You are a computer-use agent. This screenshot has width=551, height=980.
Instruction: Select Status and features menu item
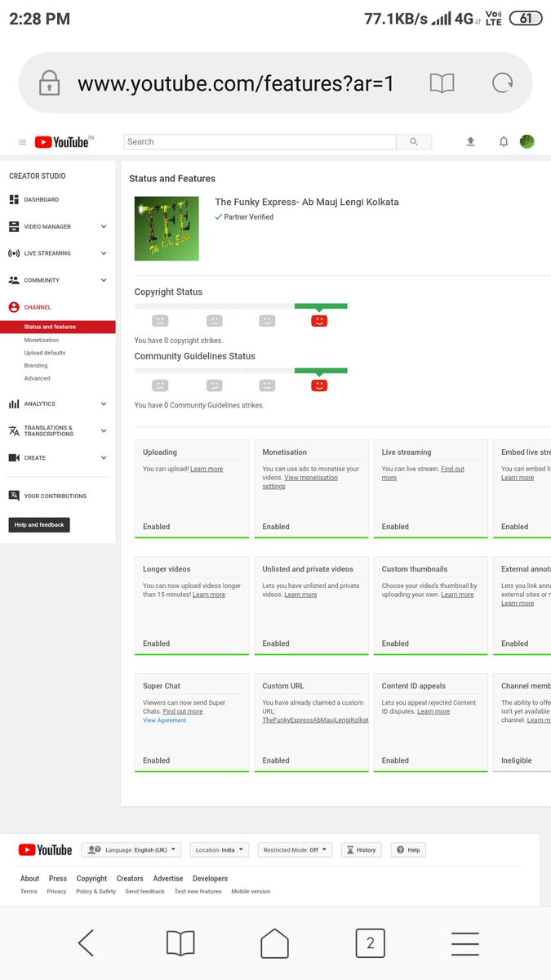coord(57,327)
